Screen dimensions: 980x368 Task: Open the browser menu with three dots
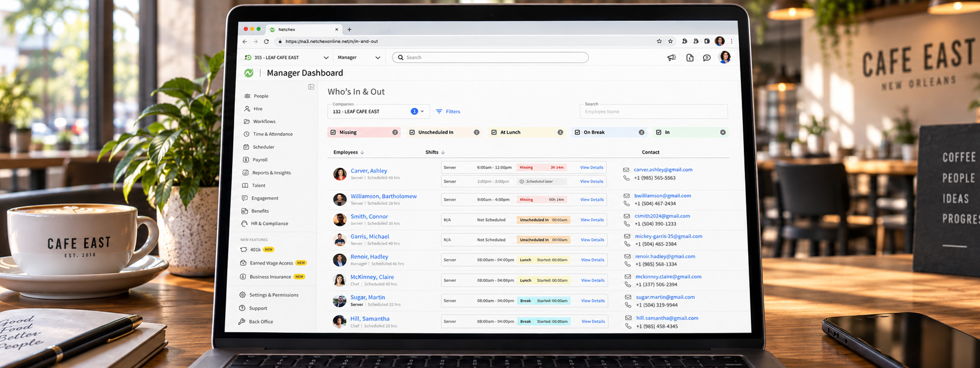[731, 41]
